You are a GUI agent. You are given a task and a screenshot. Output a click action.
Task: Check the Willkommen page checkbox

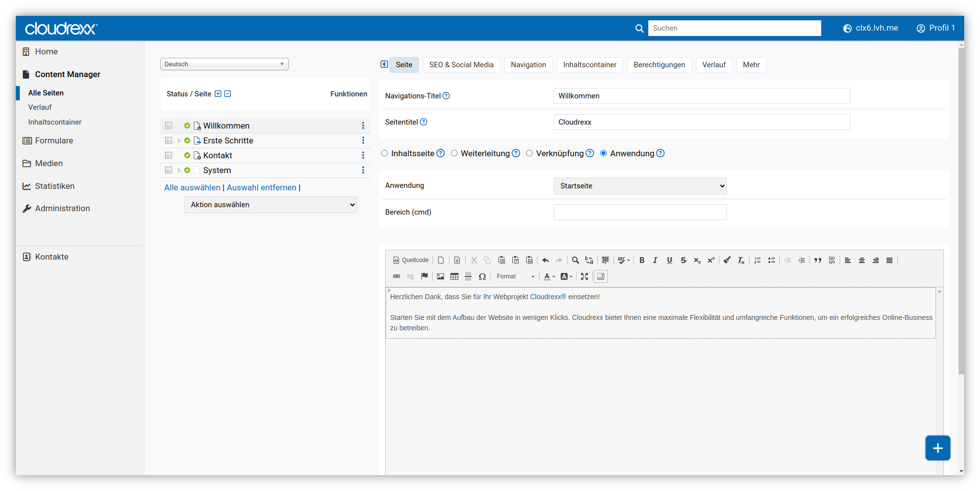169,126
